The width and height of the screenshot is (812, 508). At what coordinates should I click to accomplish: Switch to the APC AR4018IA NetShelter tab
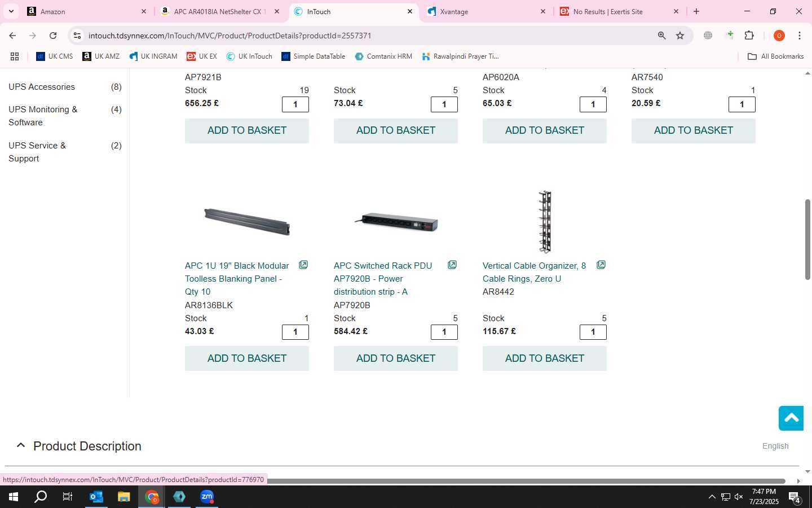(x=219, y=11)
